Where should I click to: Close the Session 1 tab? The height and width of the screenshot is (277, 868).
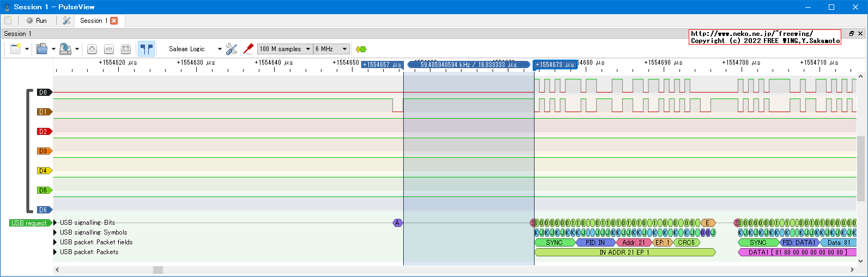pyautogui.click(x=114, y=21)
